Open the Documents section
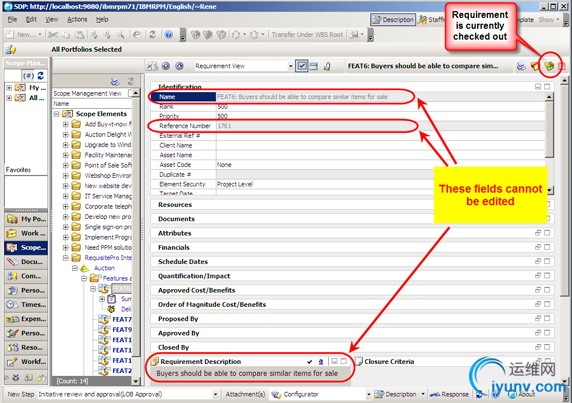The image size is (572, 403). (176, 219)
